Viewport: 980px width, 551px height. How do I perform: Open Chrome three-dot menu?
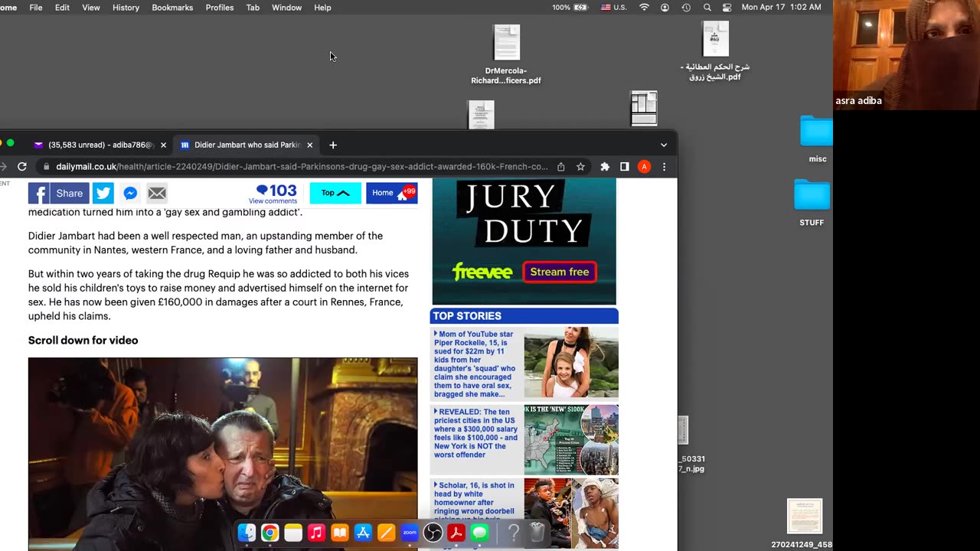(664, 166)
